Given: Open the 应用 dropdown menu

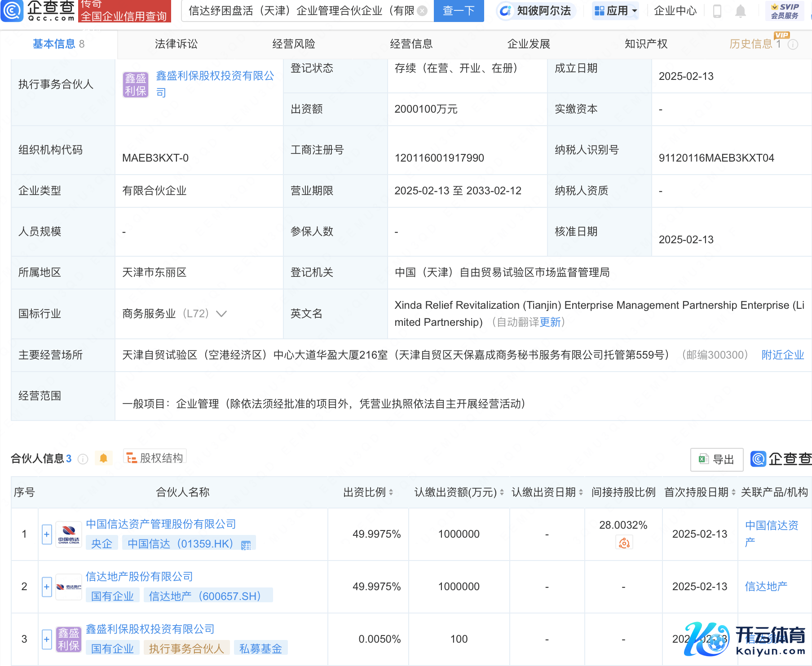Looking at the screenshot, I should coord(616,11).
